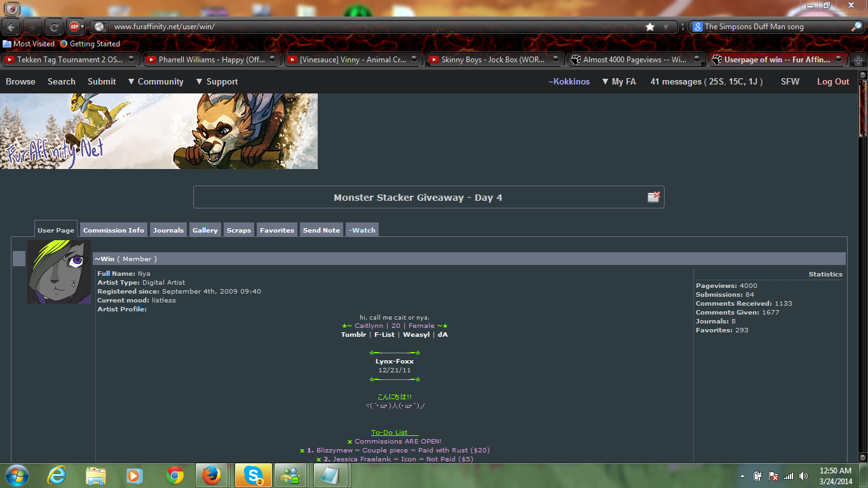The width and height of the screenshot is (868, 488).
Task: Open the Lynx-Foxx link
Action: click(x=395, y=361)
